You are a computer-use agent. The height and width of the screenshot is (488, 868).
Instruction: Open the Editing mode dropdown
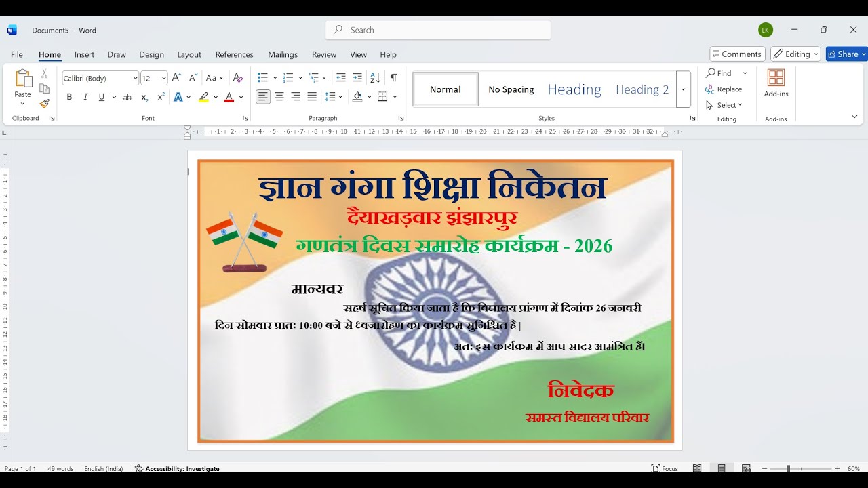click(796, 54)
